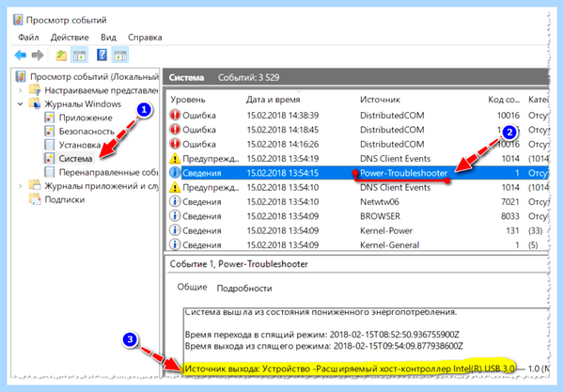Switch to the Общие tab

[192, 287]
